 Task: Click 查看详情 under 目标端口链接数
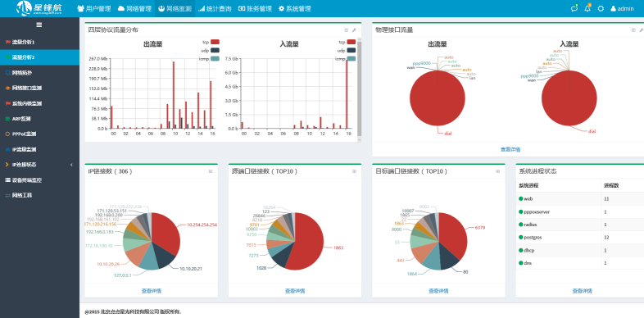(438, 291)
